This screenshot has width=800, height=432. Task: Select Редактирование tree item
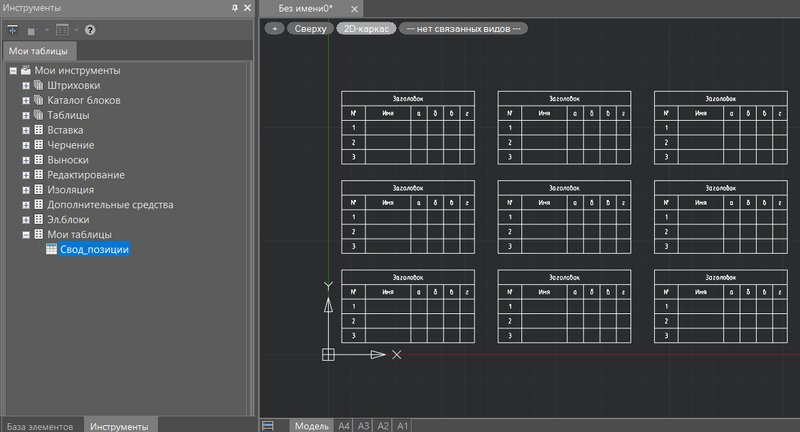[86, 174]
